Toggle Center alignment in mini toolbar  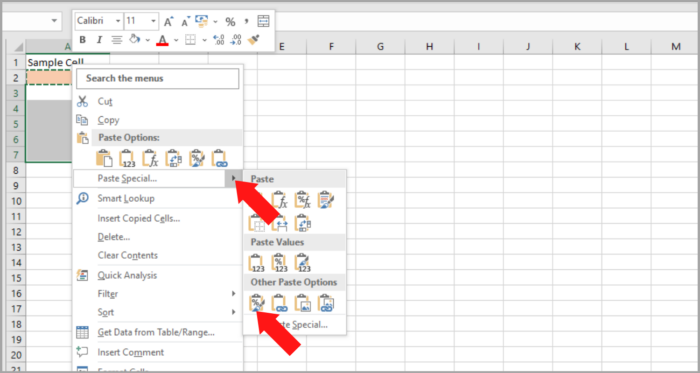(x=117, y=40)
